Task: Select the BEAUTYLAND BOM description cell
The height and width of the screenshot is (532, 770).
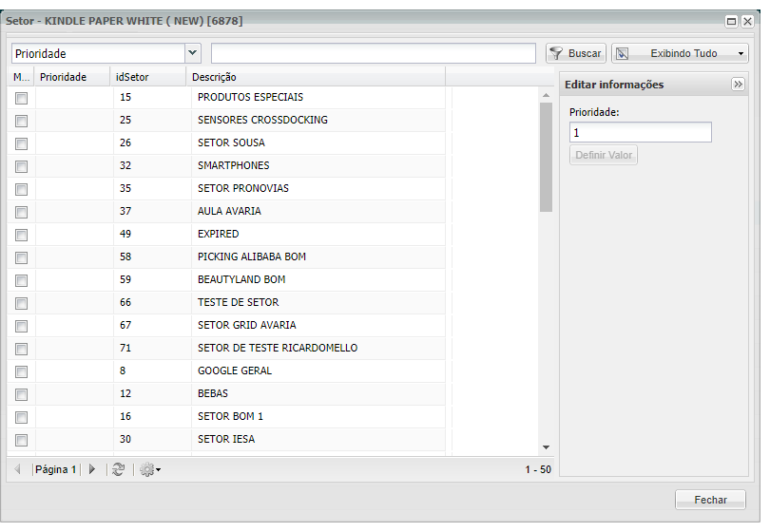Action: pyautogui.click(x=318, y=279)
